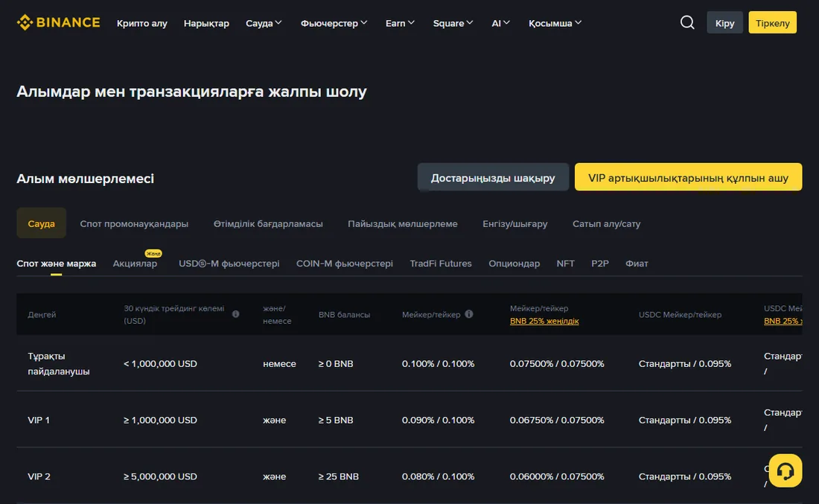This screenshot has height=504, width=819.
Task: Switch to Өтімділік бағдарламасы tab
Action: click(x=268, y=223)
